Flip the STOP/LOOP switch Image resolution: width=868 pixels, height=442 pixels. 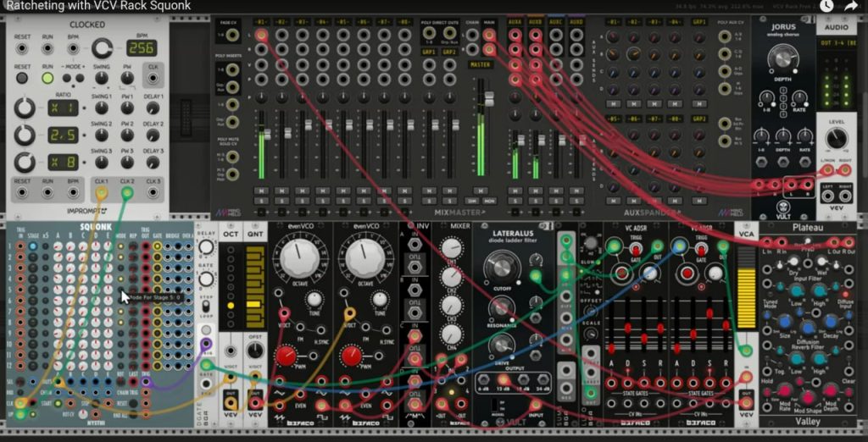point(206,308)
